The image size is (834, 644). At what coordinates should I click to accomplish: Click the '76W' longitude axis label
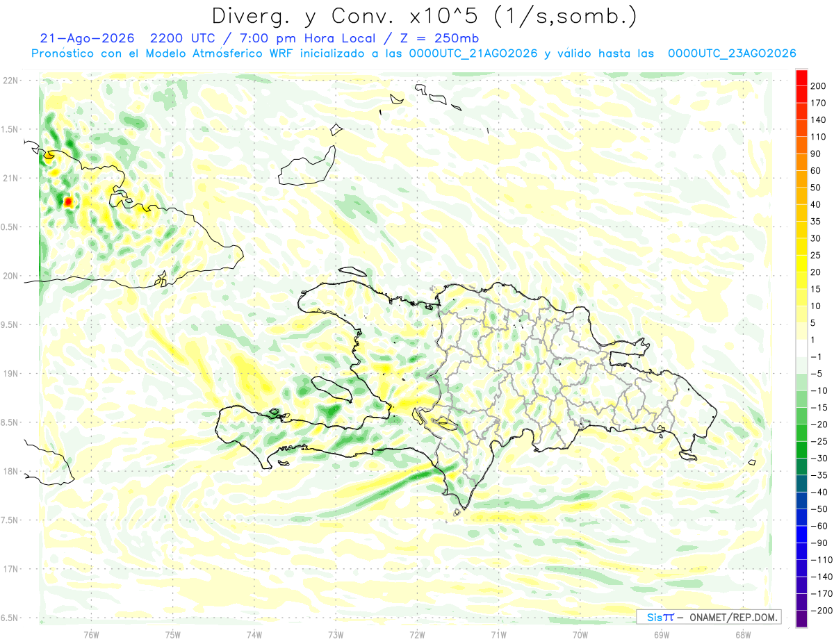91,635
